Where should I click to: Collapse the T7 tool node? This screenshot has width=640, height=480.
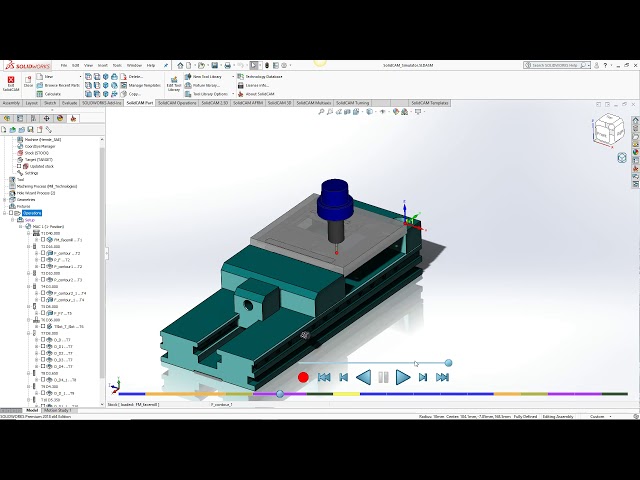click(29, 333)
